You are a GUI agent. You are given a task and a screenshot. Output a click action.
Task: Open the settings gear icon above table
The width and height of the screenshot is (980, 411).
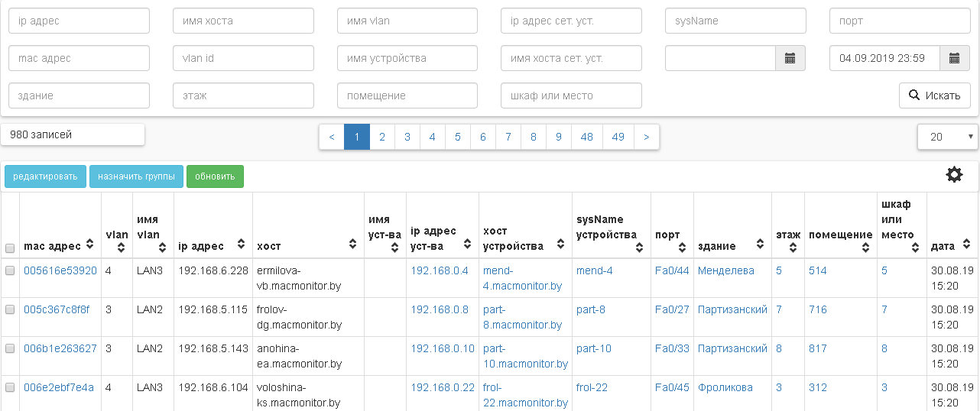click(x=954, y=175)
